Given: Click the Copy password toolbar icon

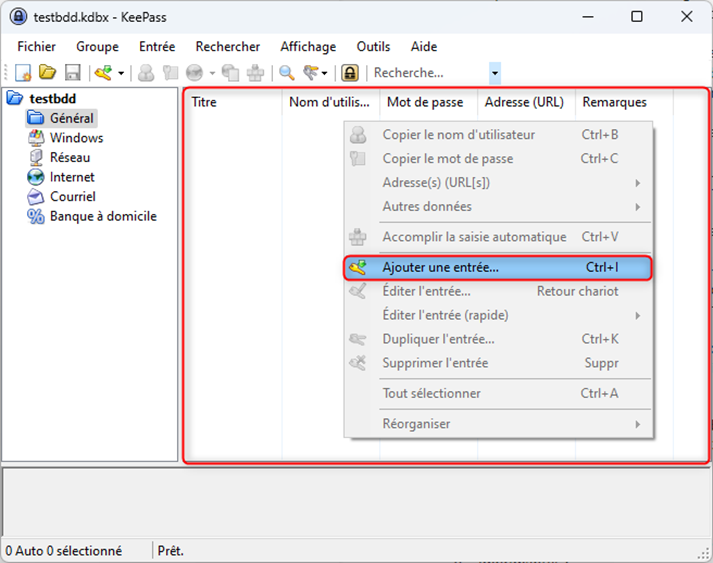Looking at the screenshot, I should pyautogui.click(x=171, y=73).
